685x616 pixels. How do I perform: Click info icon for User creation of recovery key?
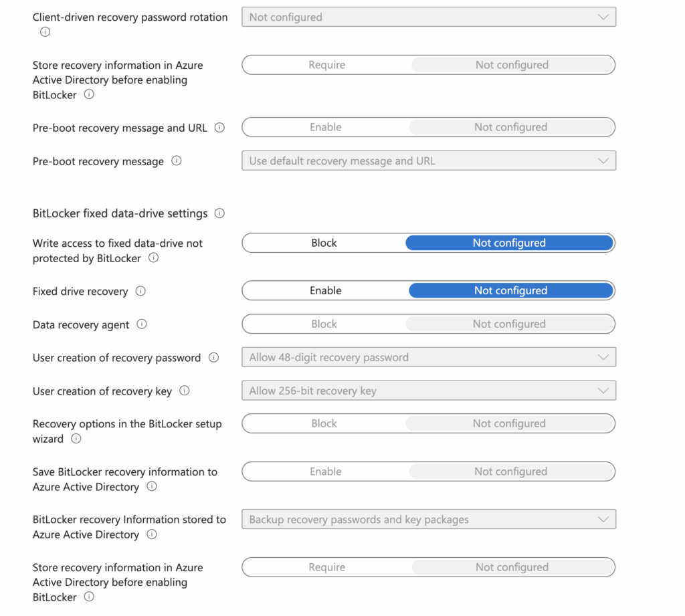pos(184,391)
